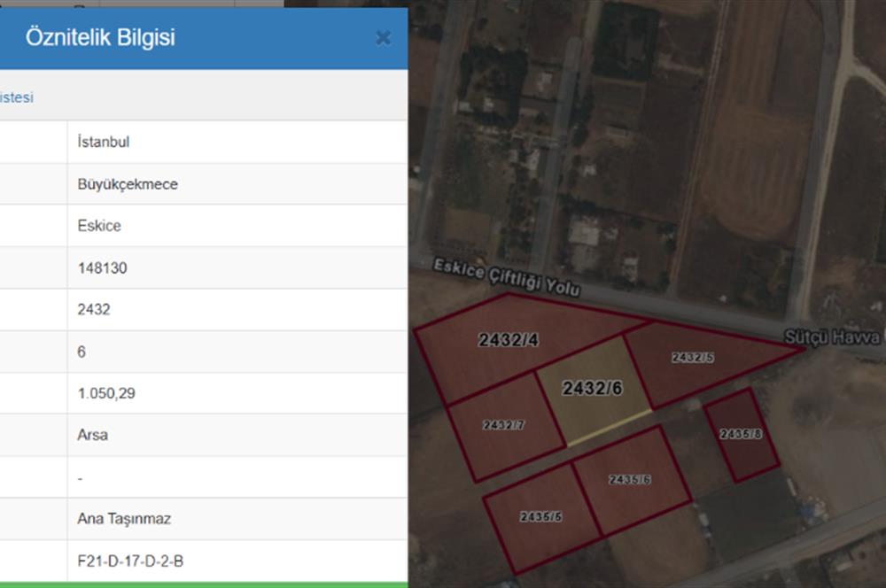Click parcel 2435/5 on the map

(x=540, y=517)
